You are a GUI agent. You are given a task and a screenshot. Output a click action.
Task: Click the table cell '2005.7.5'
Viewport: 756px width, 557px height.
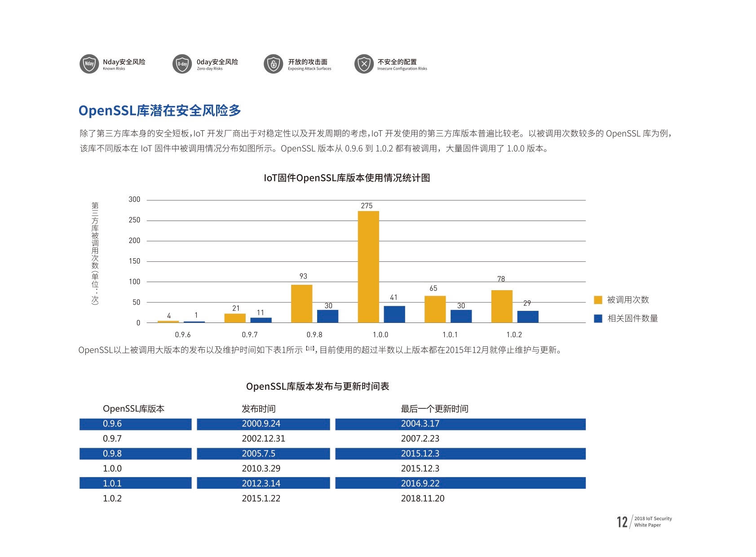point(259,454)
